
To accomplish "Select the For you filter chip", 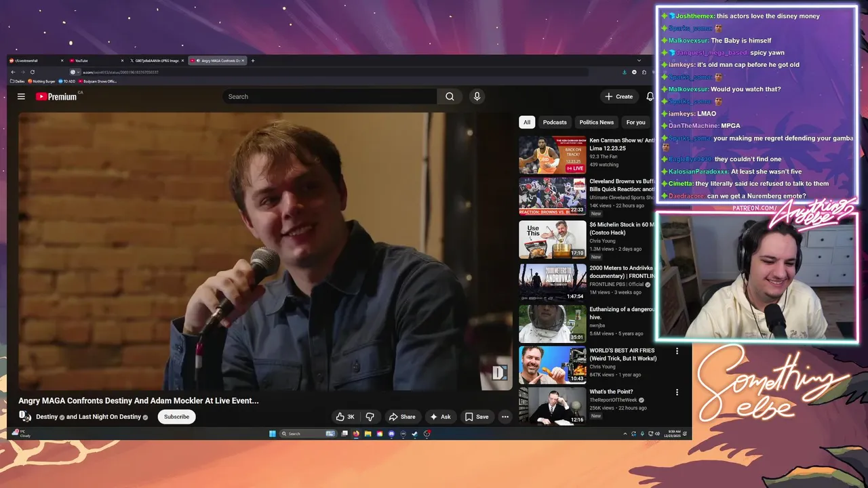I will tap(636, 122).
